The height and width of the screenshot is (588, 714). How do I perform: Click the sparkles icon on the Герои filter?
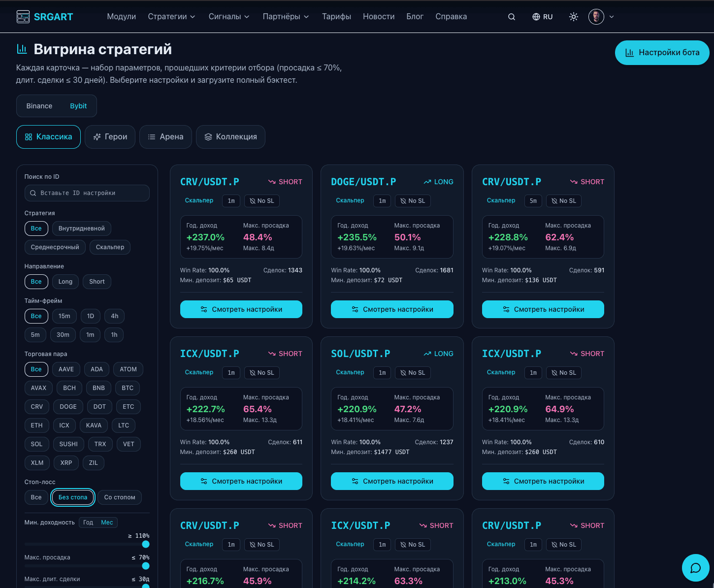(97, 136)
